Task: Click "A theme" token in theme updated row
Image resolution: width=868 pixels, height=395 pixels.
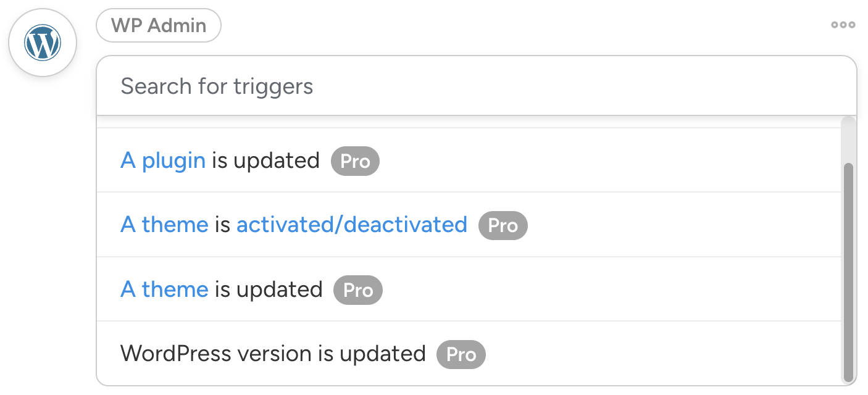Action: click(x=164, y=289)
